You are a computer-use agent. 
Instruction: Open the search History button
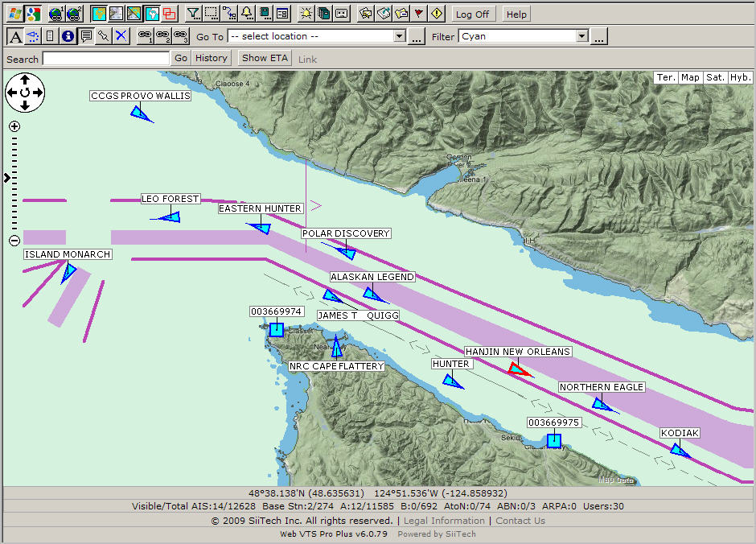pyautogui.click(x=212, y=58)
